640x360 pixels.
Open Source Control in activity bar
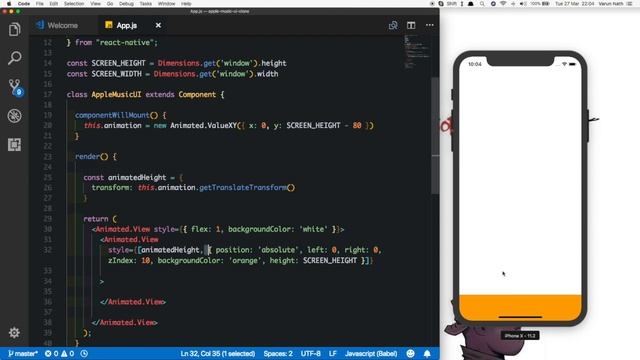point(16,87)
